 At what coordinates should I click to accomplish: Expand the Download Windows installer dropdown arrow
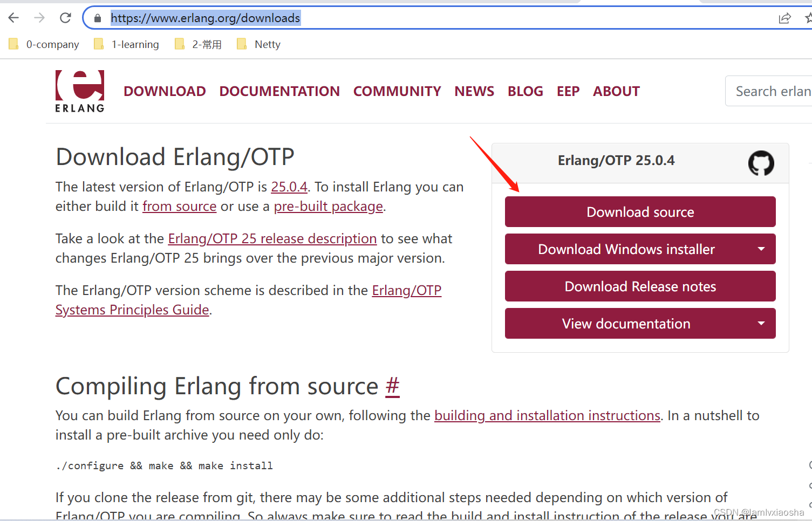(761, 249)
